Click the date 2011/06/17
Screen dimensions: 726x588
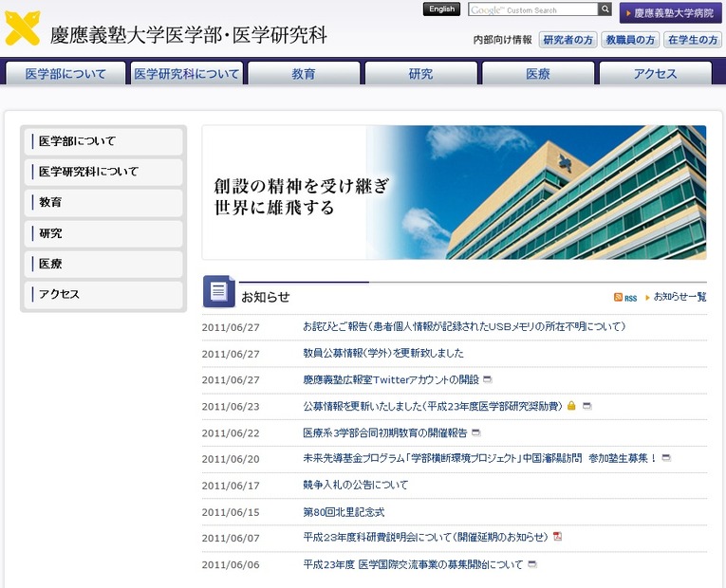tap(231, 486)
